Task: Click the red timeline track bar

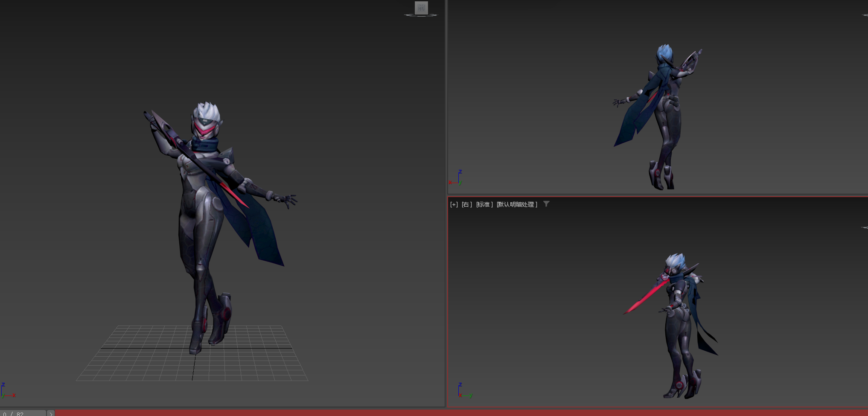Action: pos(461,413)
